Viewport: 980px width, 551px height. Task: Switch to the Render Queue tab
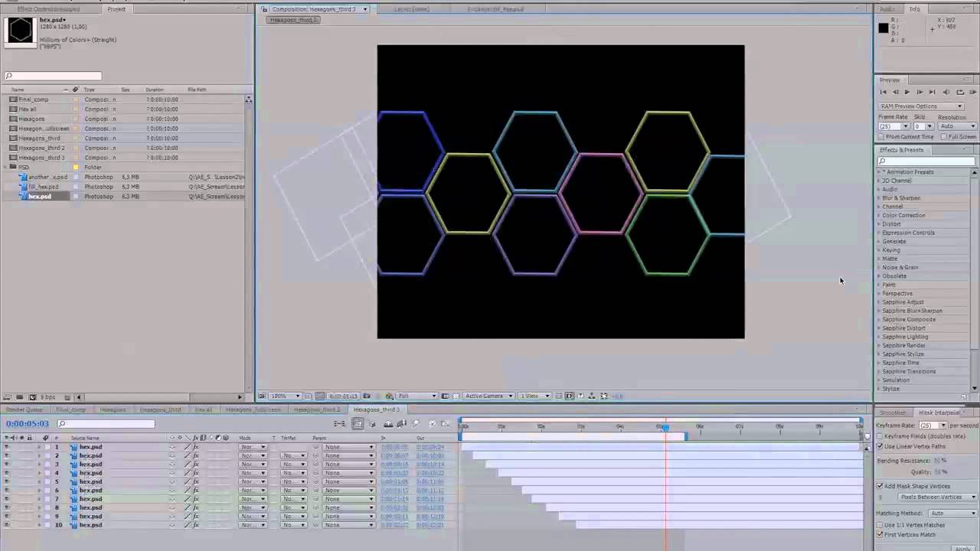(x=24, y=409)
